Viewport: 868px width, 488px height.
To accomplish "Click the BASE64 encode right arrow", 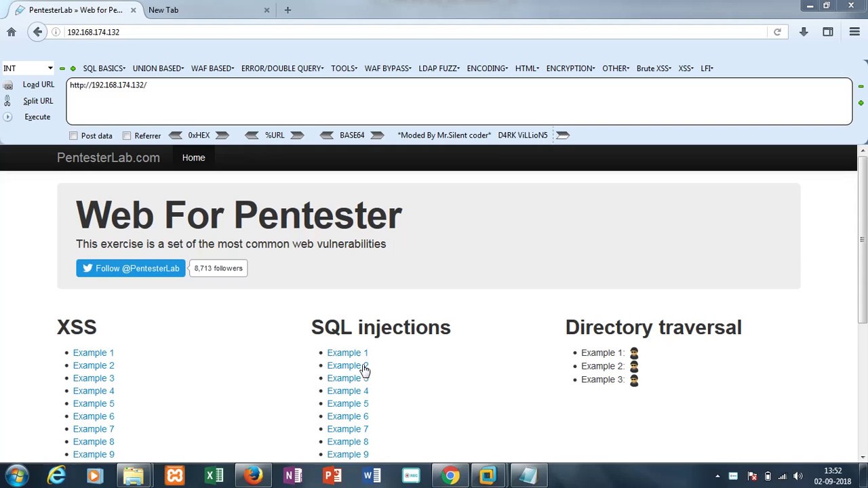I will 378,136.
